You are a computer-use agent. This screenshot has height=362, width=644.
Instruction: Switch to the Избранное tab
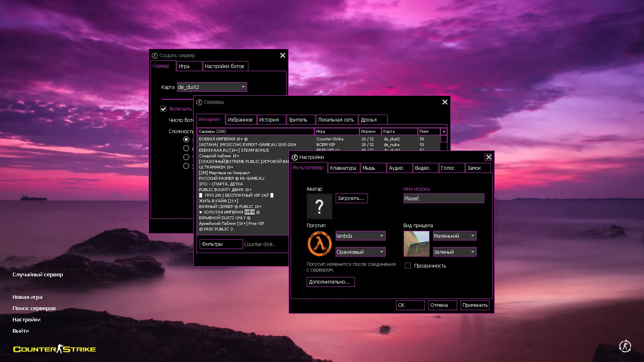241,119
